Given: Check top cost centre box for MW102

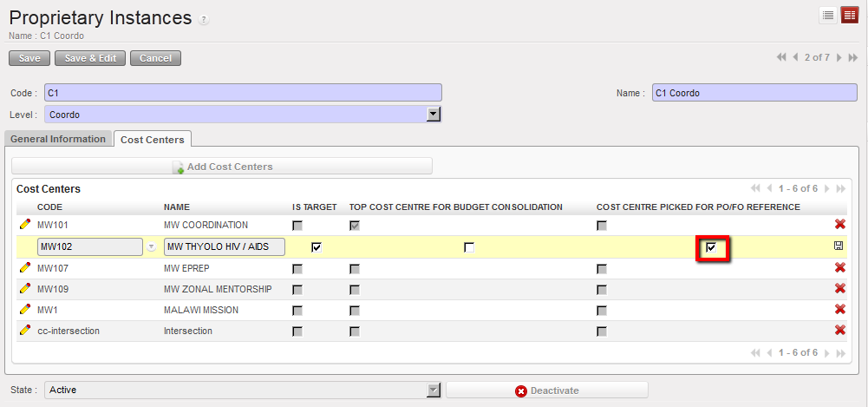Looking at the screenshot, I should 469,247.
